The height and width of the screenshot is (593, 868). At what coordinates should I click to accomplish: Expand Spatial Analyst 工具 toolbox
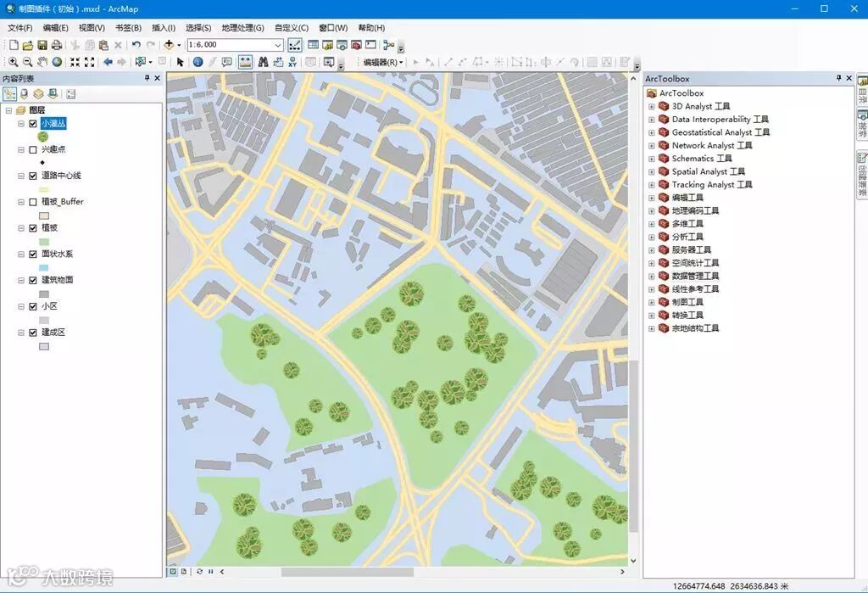coord(652,172)
